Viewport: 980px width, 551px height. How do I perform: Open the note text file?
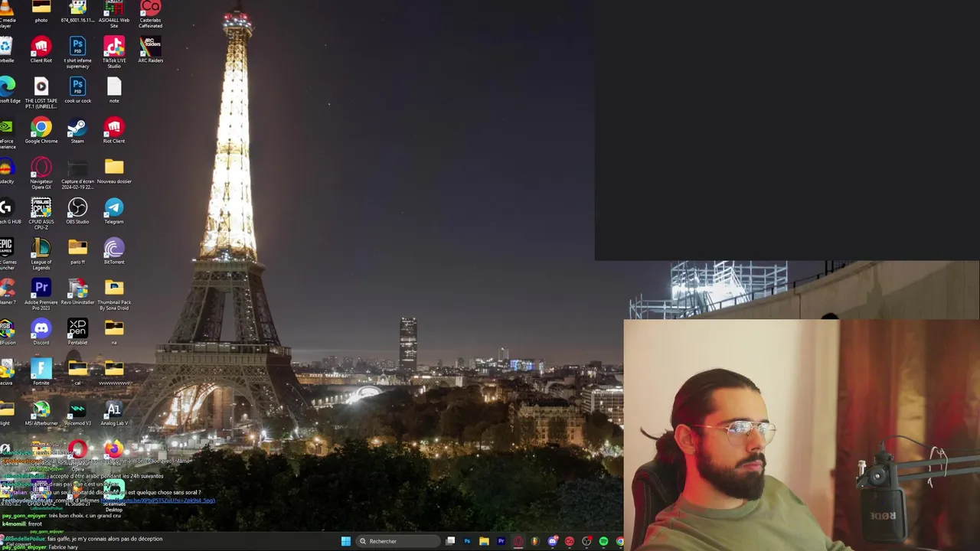[114, 90]
